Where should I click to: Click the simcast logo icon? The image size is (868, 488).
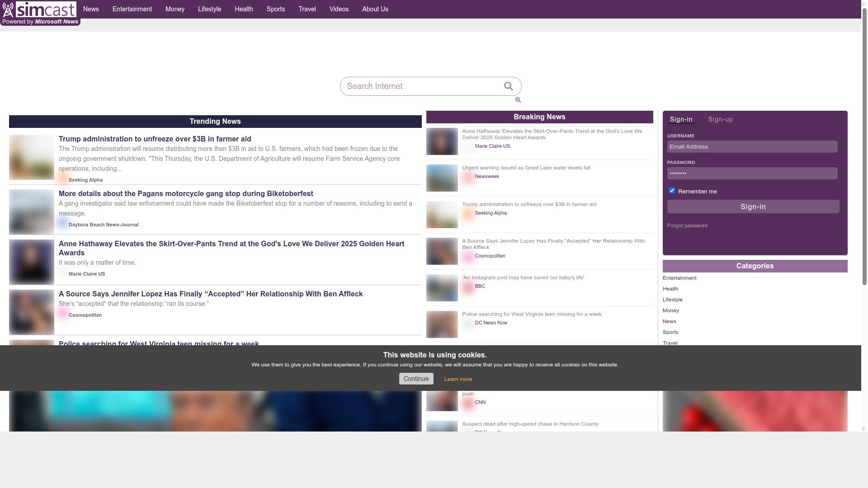[9, 9]
